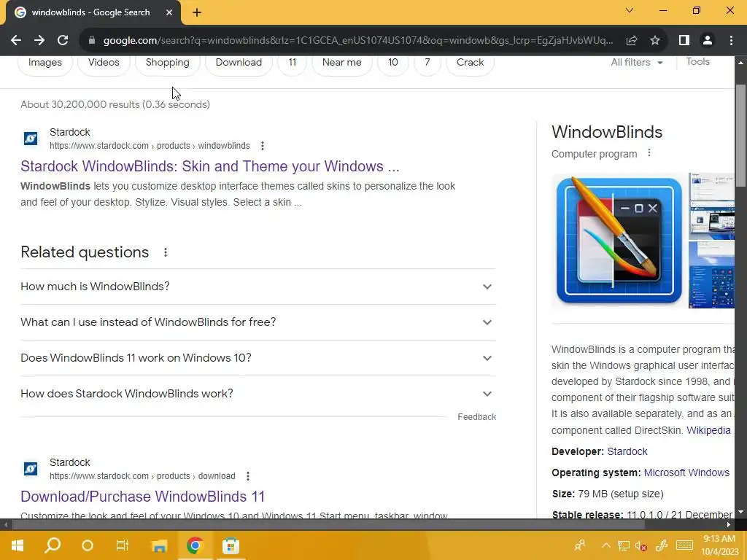Select the 11 search chip
The height and width of the screenshot is (560, 747).
point(293,63)
